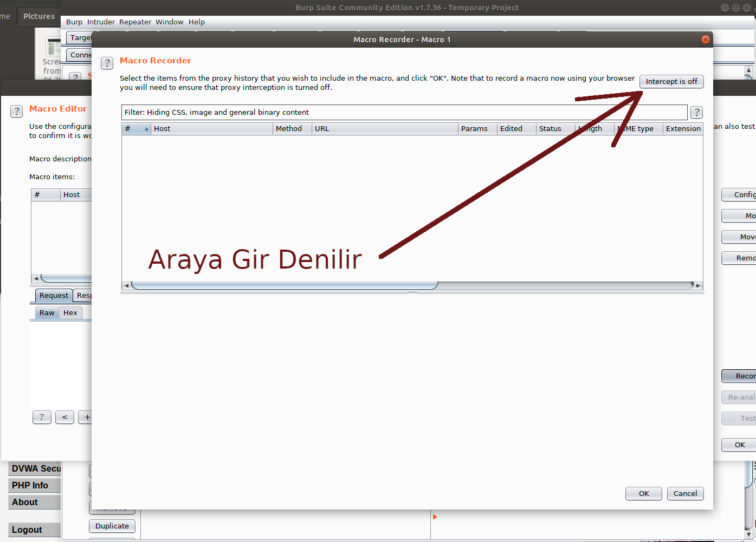756x542 pixels.
Task: Click right arrow of history table scrollbar
Action: pos(698,285)
